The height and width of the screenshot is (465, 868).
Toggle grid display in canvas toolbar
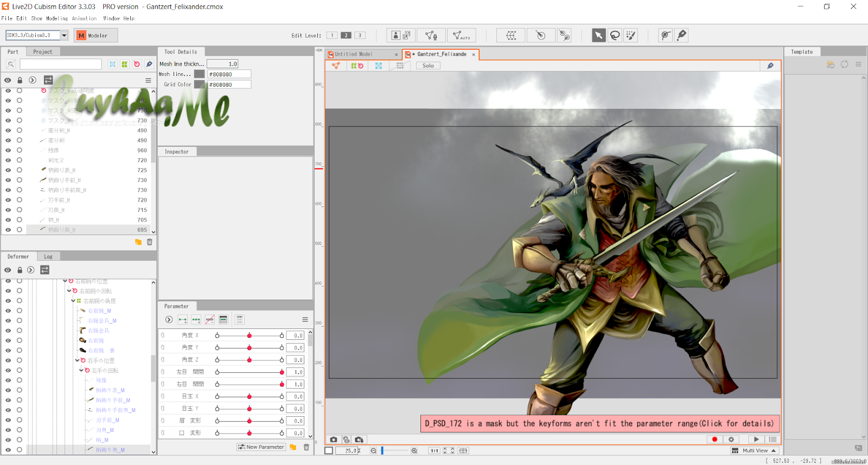pyautogui.click(x=400, y=66)
